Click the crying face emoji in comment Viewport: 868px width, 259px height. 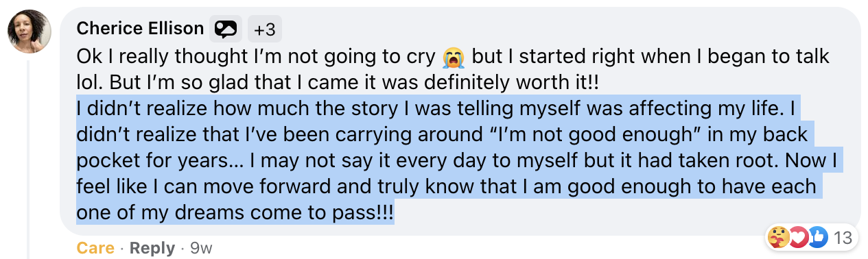click(x=454, y=56)
